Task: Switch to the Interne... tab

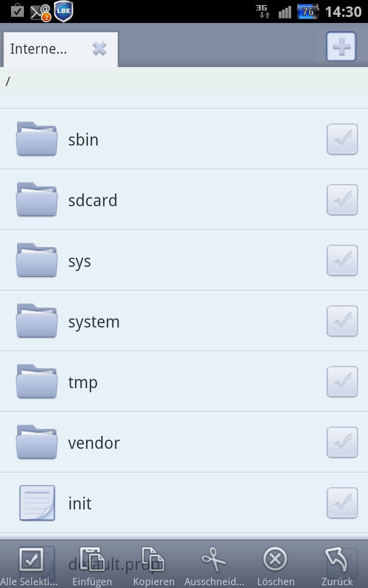Action: pos(39,49)
